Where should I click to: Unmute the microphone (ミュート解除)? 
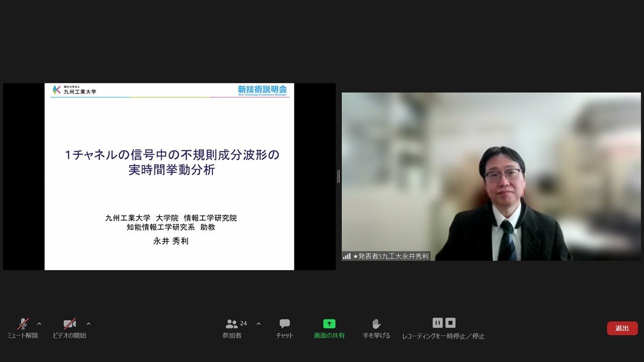point(23,324)
